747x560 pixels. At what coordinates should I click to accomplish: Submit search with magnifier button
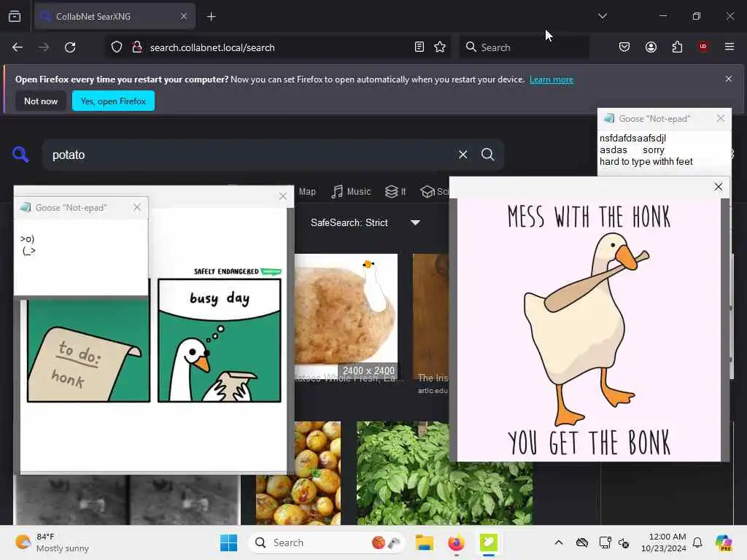click(x=488, y=155)
